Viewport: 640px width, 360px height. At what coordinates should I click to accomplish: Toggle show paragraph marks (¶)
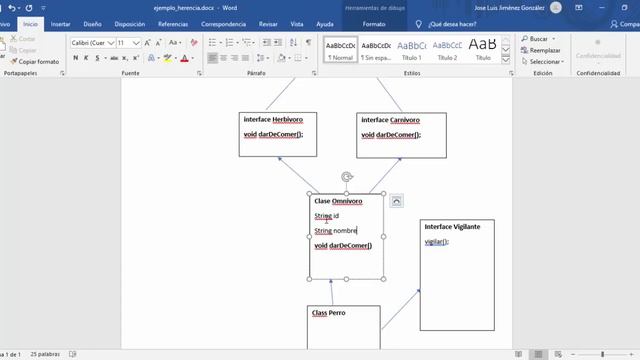coord(309,43)
